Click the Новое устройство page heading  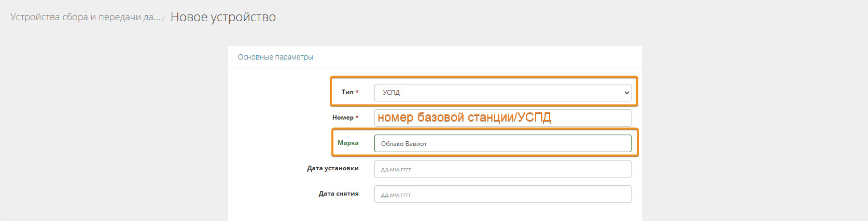pyautogui.click(x=223, y=17)
